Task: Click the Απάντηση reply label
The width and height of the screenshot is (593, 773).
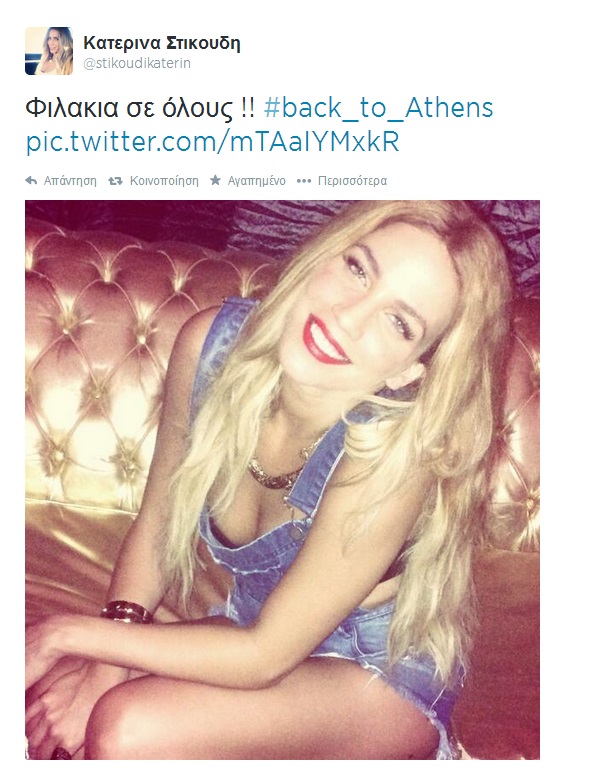Action: click(x=70, y=181)
